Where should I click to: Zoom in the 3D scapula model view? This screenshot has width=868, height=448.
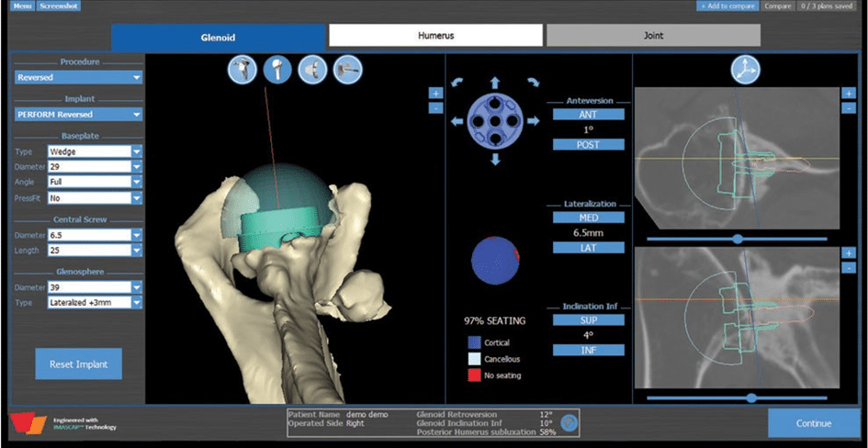[x=435, y=93]
